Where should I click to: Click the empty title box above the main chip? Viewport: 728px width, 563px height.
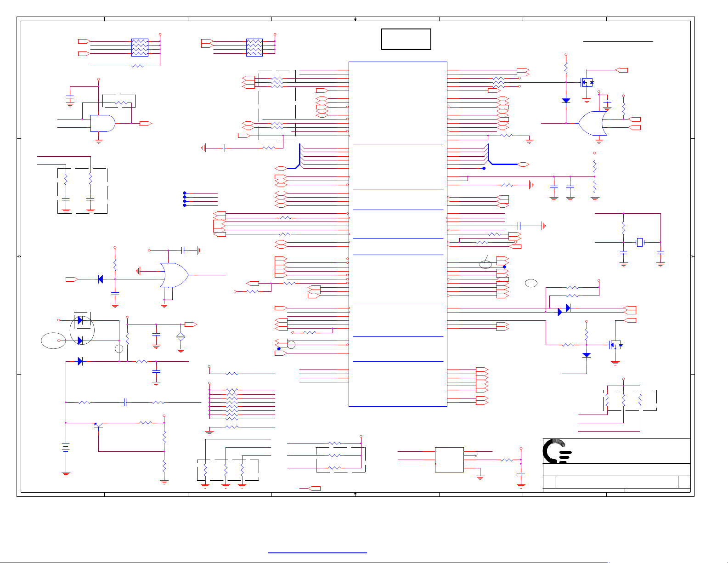pyautogui.click(x=406, y=39)
